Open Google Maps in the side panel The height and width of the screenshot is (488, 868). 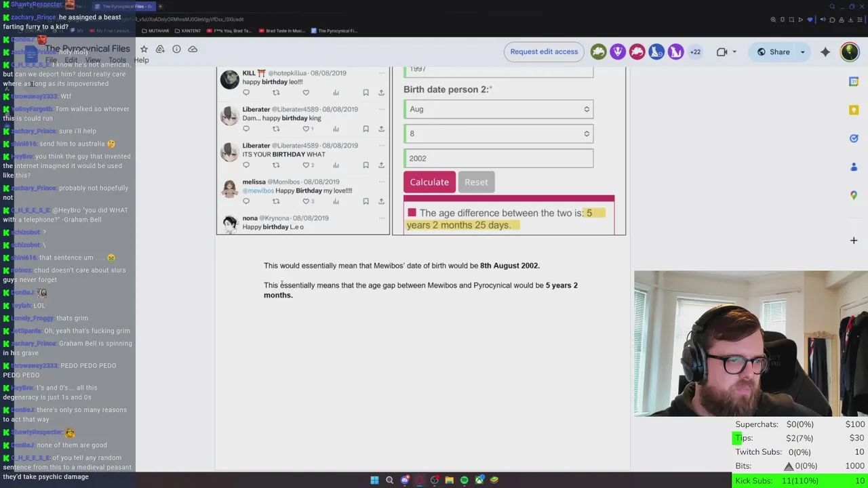tap(854, 195)
